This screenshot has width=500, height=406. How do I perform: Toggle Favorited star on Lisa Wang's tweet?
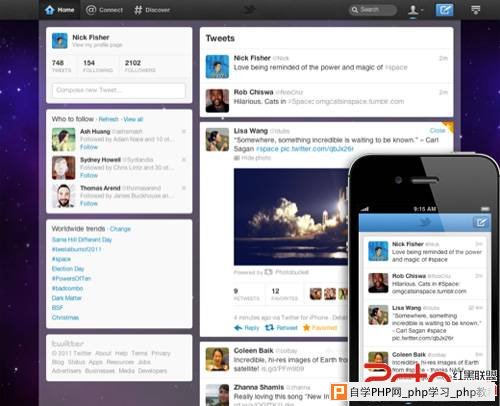[320, 328]
